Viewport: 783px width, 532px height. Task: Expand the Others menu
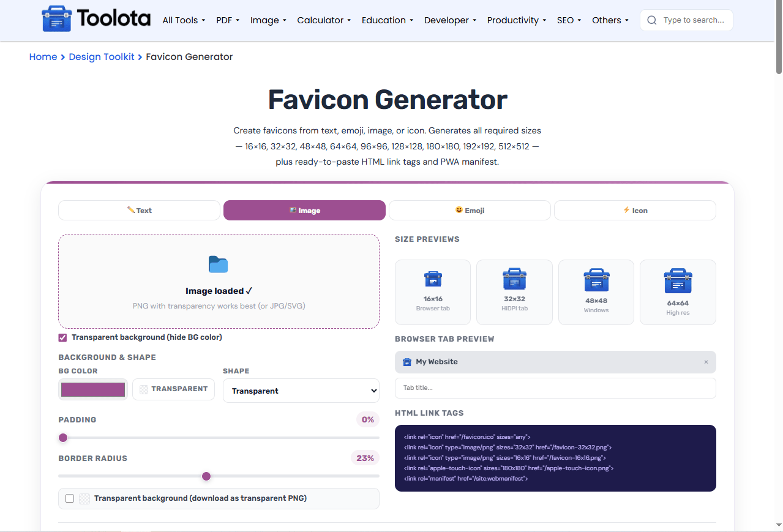point(610,20)
